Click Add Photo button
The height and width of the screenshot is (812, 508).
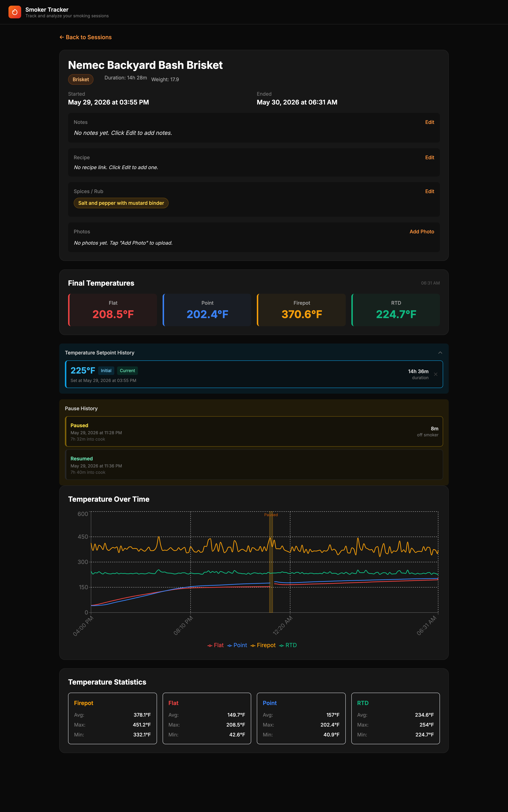click(x=422, y=232)
